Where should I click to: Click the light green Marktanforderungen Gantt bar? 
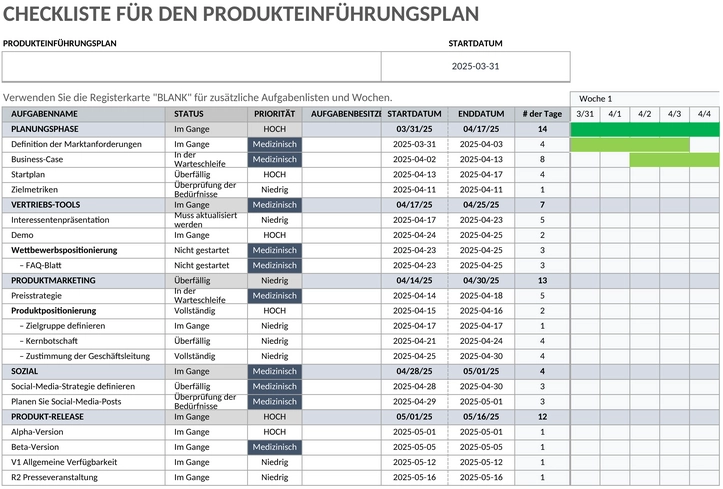point(630,145)
